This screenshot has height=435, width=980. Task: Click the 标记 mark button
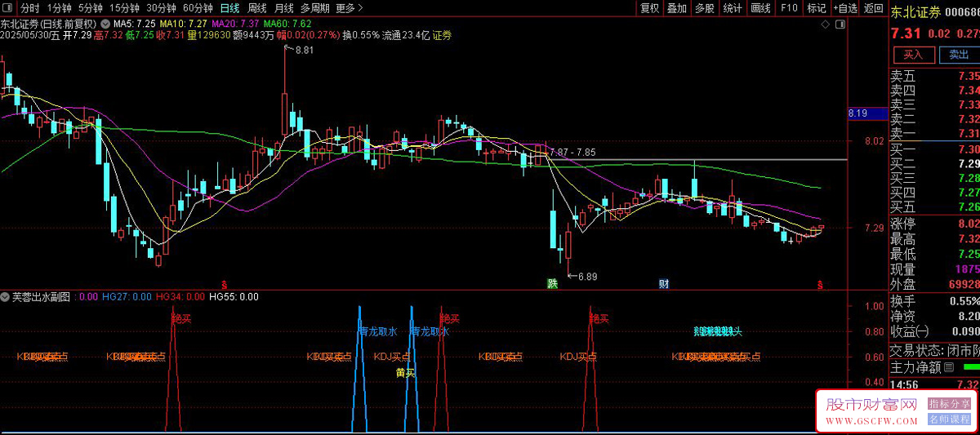coord(816,8)
